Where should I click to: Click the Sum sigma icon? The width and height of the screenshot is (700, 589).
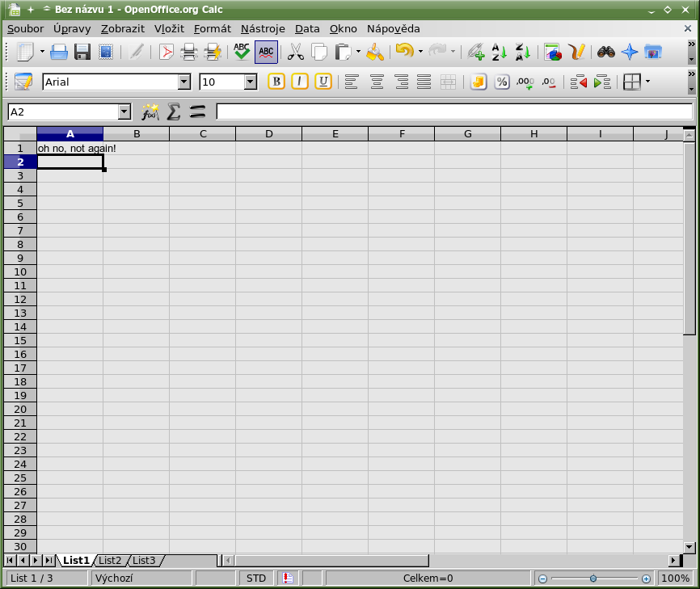[174, 111]
